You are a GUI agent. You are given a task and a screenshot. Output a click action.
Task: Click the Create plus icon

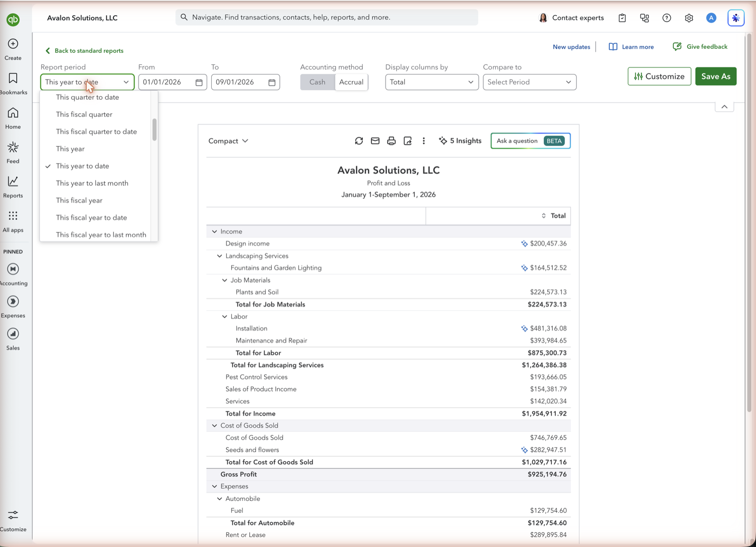click(x=13, y=44)
